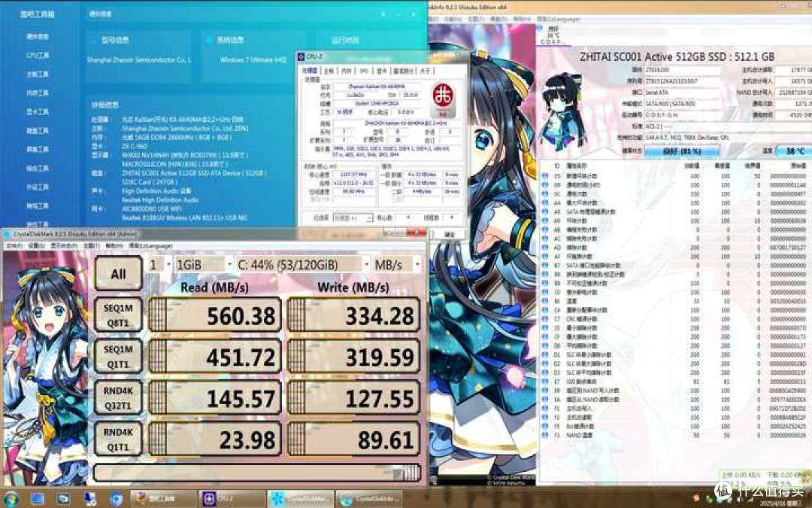Click the 560.38 sequential read result

(215, 315)
